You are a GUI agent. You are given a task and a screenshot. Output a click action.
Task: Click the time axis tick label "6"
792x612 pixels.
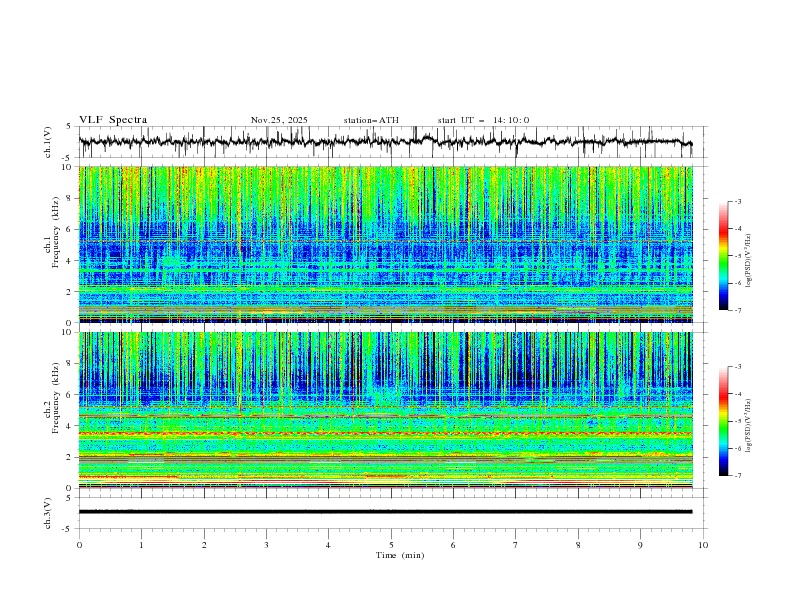(x=453, y=545)
